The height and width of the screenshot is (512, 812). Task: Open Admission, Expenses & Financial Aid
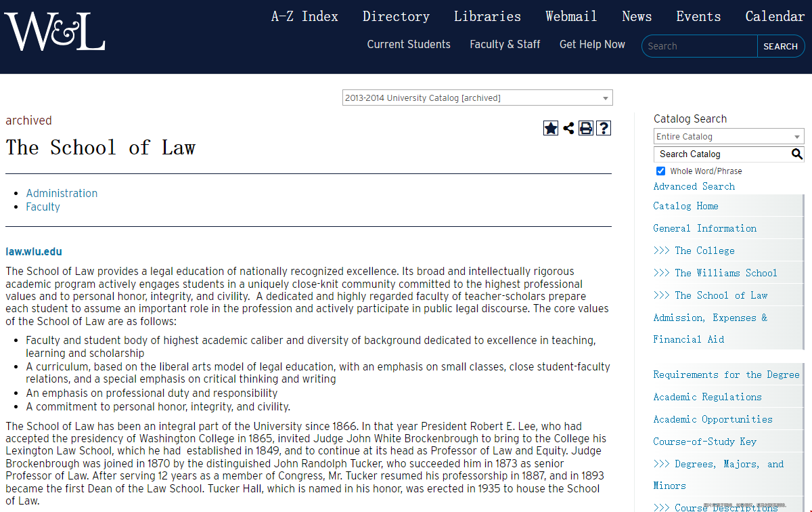point(710,328)
